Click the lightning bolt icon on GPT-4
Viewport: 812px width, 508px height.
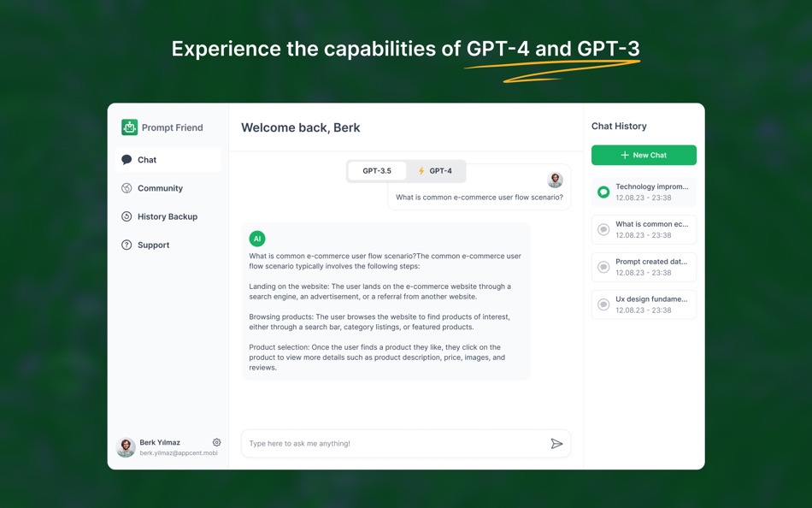pyautogui.click(x=421, y=170)
